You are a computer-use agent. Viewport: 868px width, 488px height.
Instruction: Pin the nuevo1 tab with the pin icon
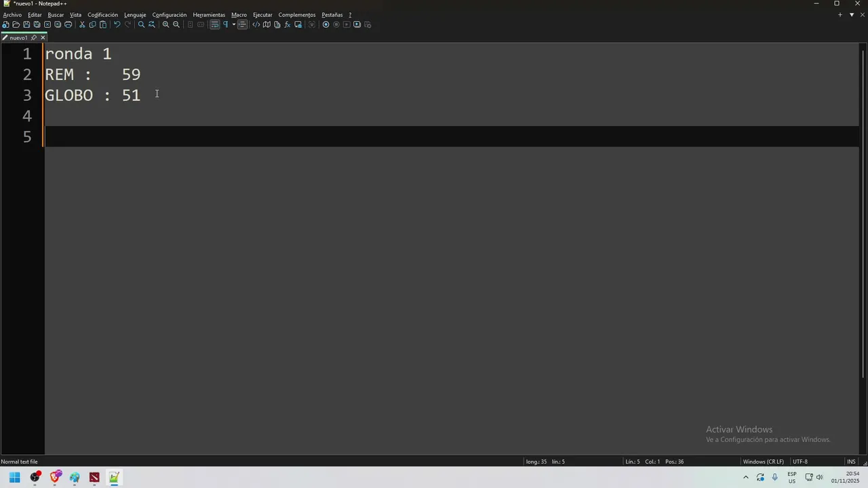click(33, 38)
